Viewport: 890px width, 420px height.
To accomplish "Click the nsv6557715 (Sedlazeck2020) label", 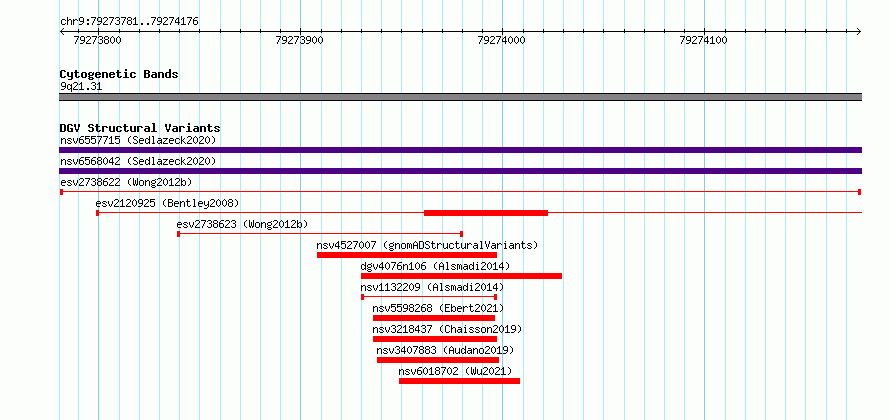I will click(138, 140).
